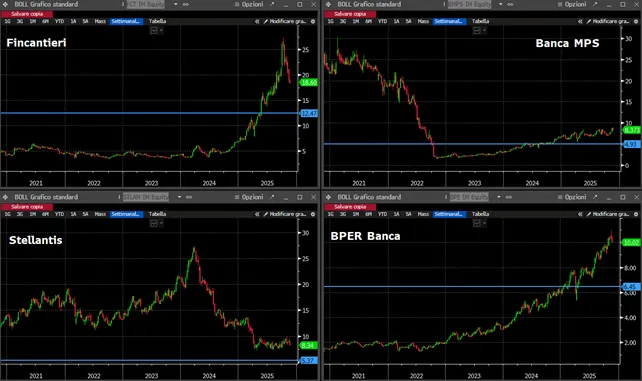
Task: Click the chart annotation icon above the Banca MPS chart
Action: 477,31
